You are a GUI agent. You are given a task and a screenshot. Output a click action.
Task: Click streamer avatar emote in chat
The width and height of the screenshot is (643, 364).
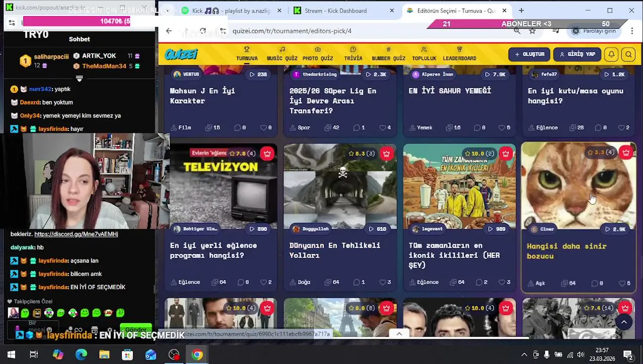click(x=14, y=313)
